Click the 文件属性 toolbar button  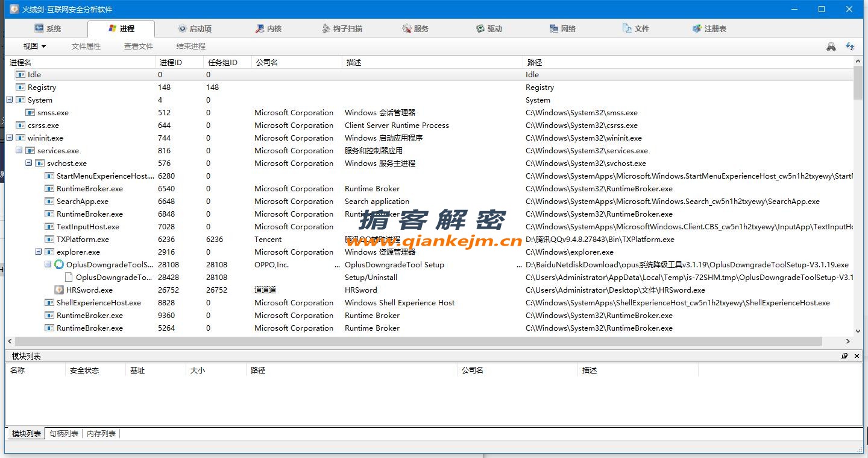click(86, 46)
